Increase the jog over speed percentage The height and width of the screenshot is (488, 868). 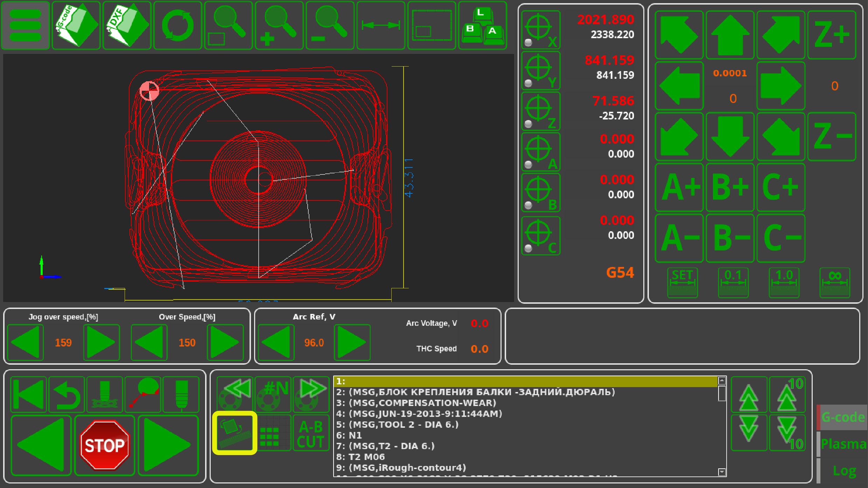pyautogui.click(x=101, y=342)
